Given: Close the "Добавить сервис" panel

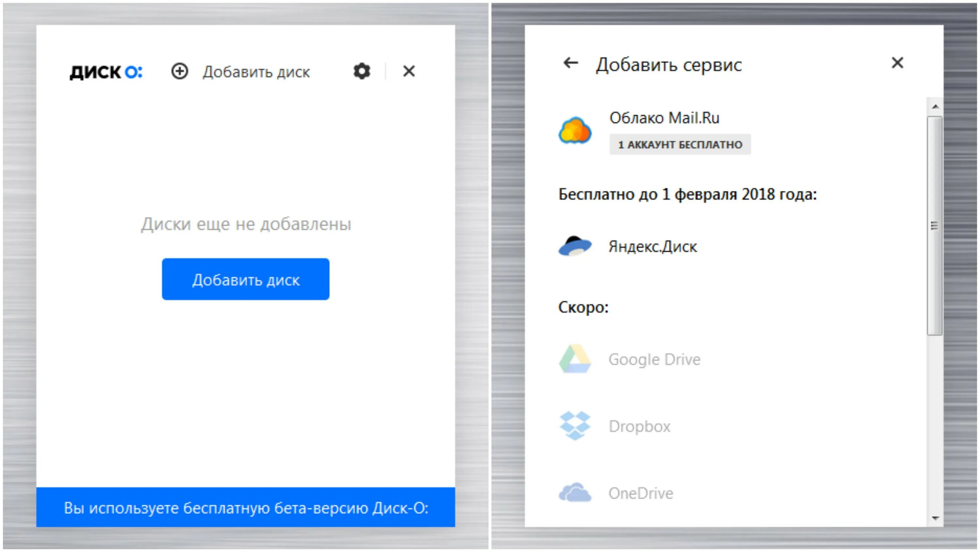Looking at the screenshot, I should [897, 63].
